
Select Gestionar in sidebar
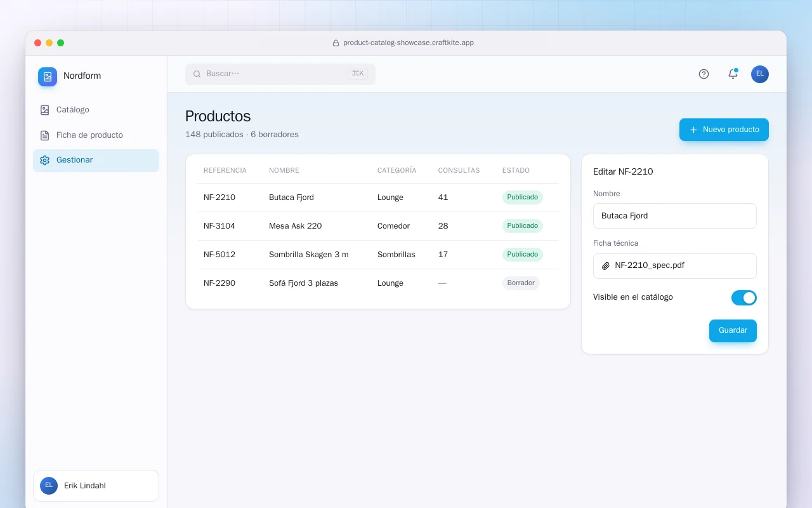click(x=96, y=161)
